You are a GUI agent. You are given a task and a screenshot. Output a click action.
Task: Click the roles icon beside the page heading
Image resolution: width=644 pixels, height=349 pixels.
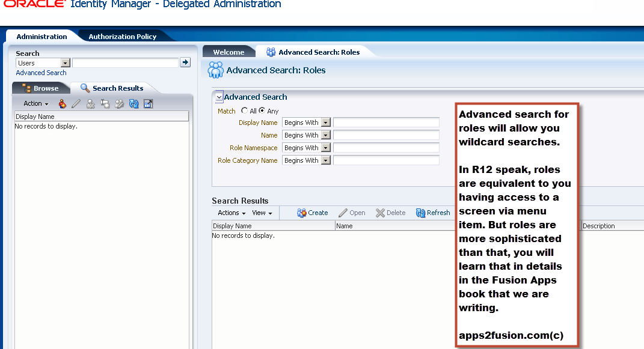[216, 70]
